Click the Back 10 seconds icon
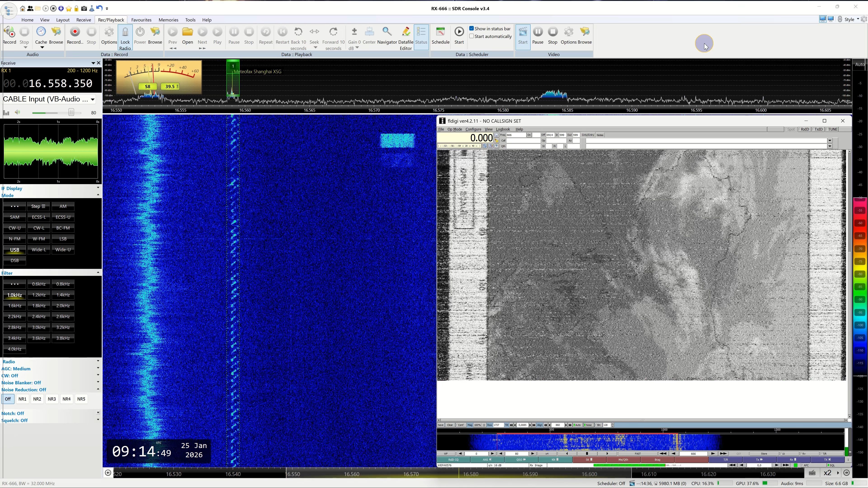This screenshot has width=868, height=488. pyautogui.click(x=298, y=32)
